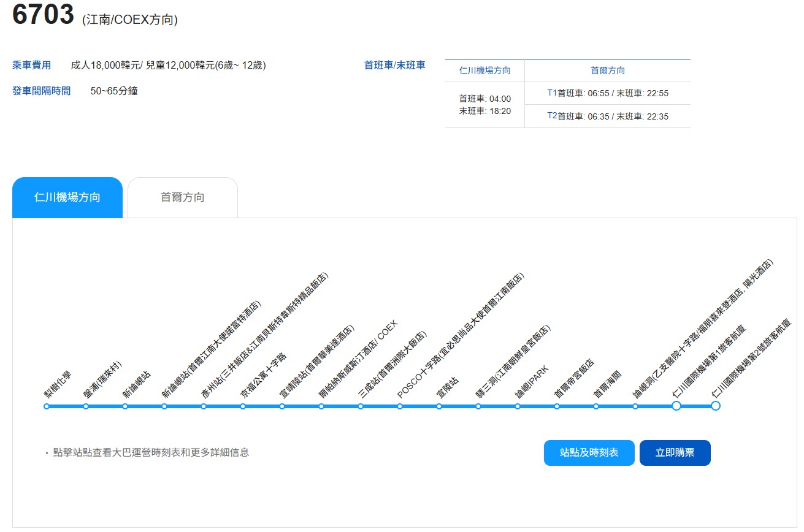
Task: Select the 驛三洞(江南朝鮮皇宮飯店) stop
Action: click(x=479, y=406)
